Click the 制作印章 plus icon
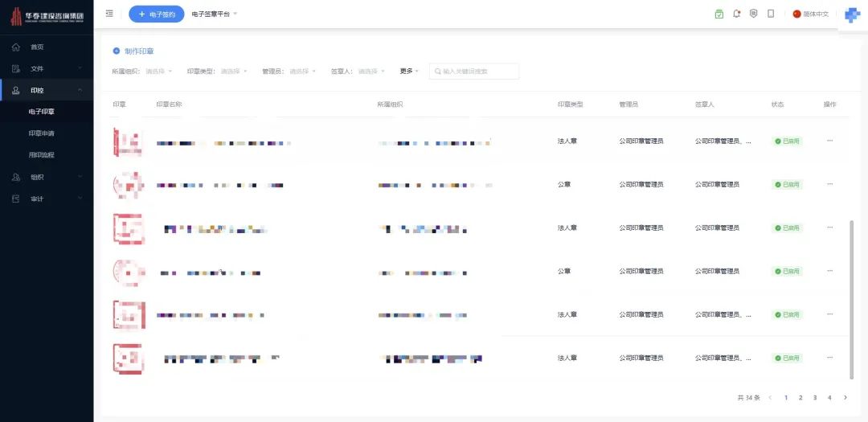Screen dimensions: 868x422 [117, 51]
